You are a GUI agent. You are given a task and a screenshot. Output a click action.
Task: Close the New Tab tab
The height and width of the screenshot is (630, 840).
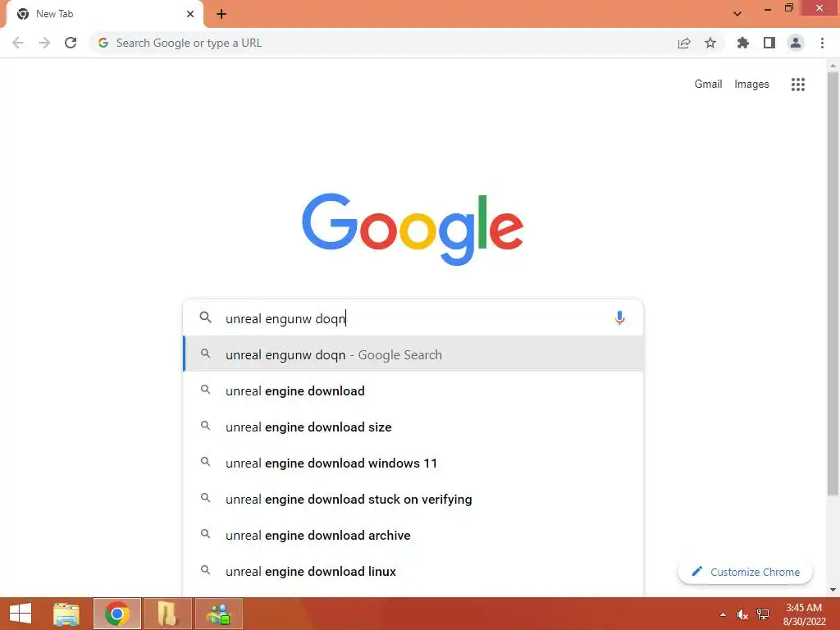coord(190,14)
